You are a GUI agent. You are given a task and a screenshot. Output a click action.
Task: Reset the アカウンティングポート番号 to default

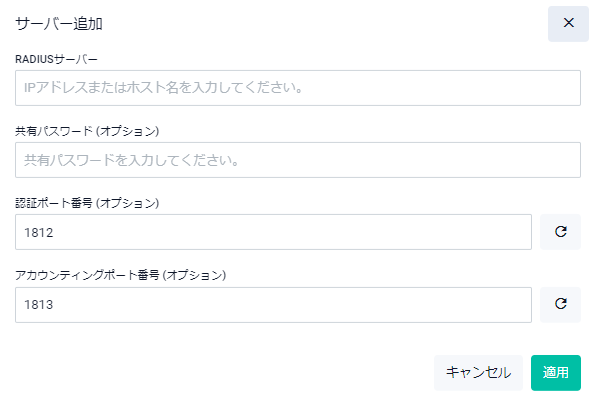(x=560, y=304)
